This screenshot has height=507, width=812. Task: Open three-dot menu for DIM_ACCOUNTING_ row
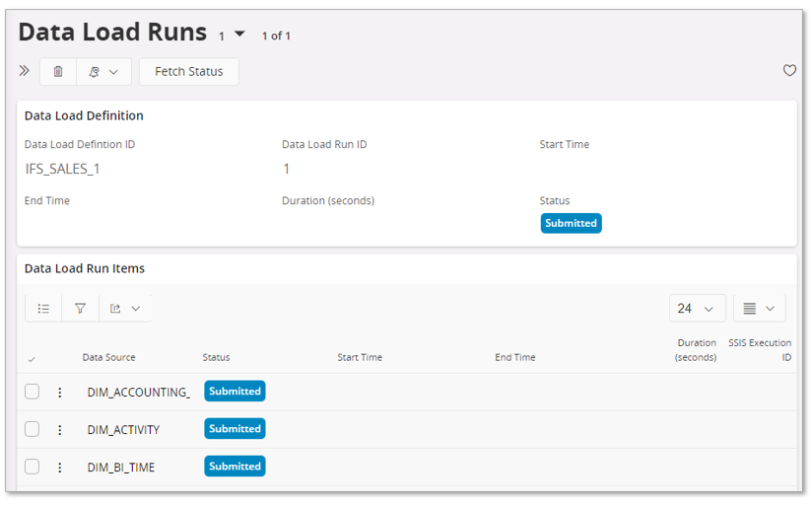pyautogui.click(x=60, y=393)
